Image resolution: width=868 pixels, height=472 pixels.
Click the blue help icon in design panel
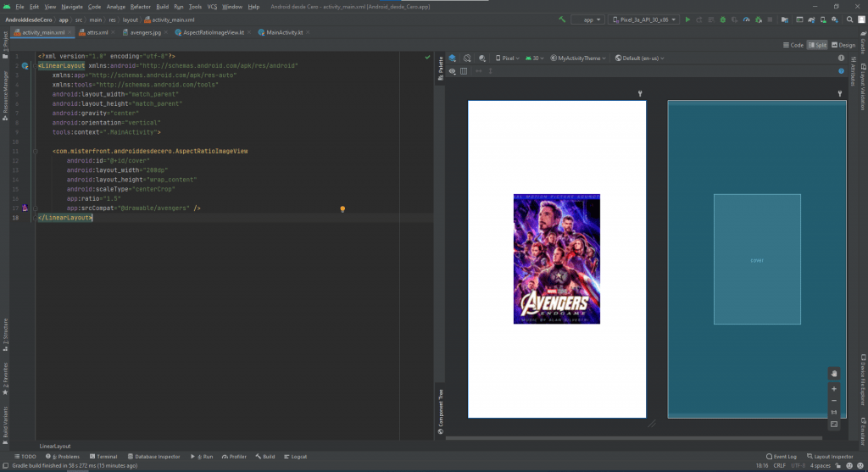[x=841, y=71]
